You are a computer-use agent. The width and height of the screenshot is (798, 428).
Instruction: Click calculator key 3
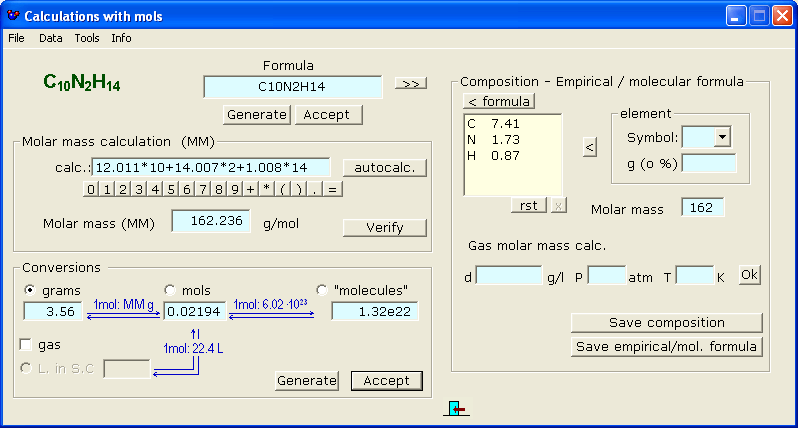pyautogui.click(x=139, y=189)
